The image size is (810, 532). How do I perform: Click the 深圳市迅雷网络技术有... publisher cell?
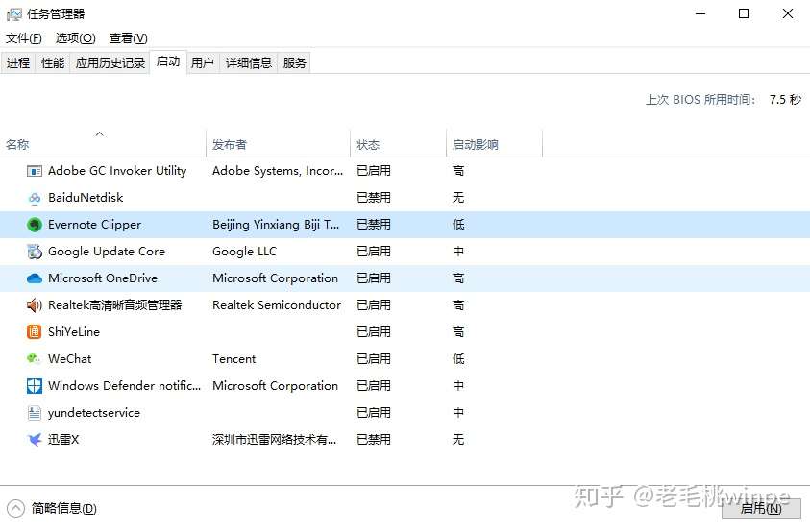pos(274,440)
